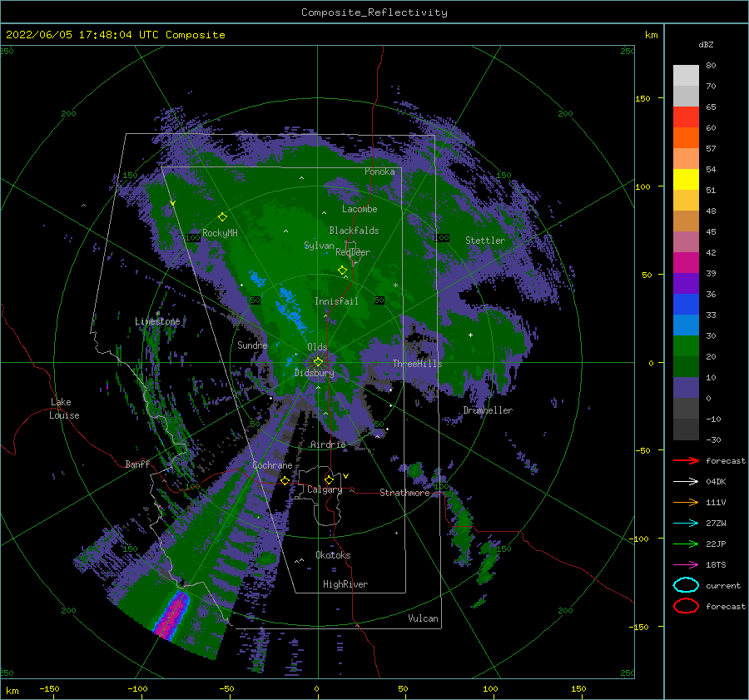The width and height of the screenshot is (749, 700).
Task: Click the dBZ legend heading
Action: point(706,44)
